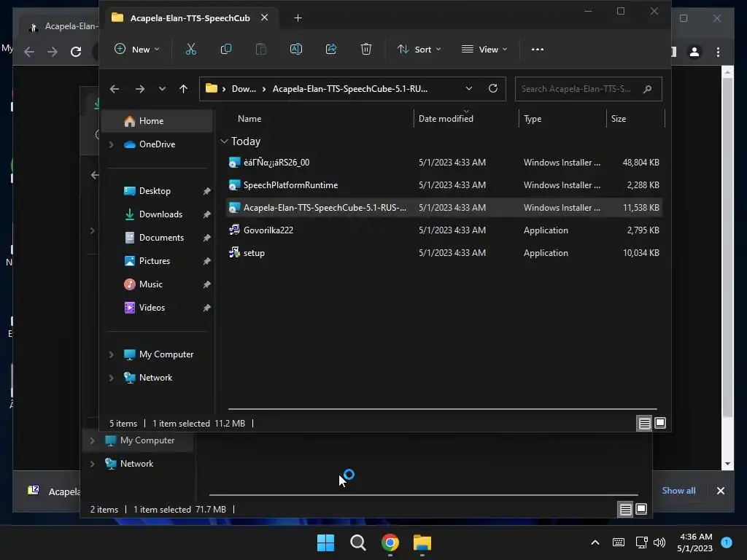Select setup application file
Screen dimensions: 747x560
pyautogui.click(x=444, y=253)
